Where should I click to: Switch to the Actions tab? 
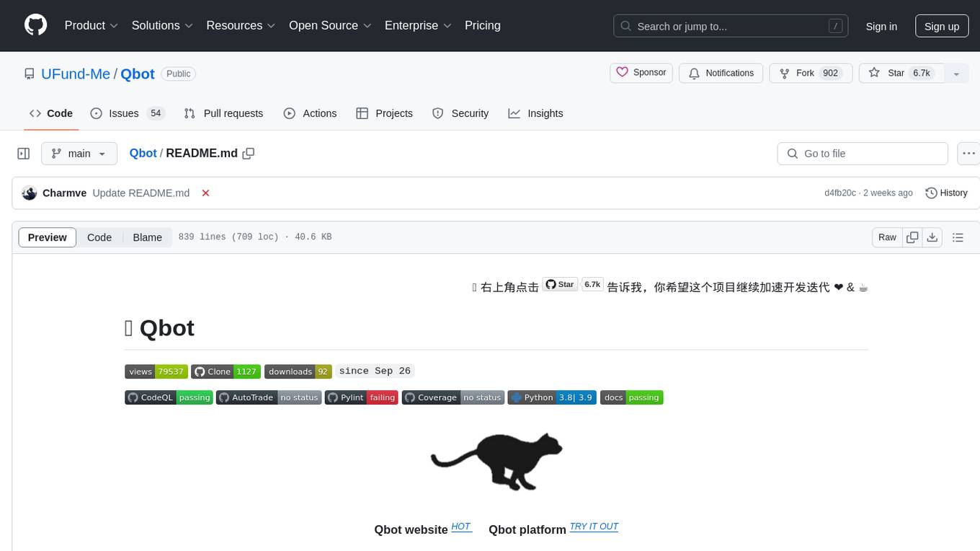click(310, 113)
